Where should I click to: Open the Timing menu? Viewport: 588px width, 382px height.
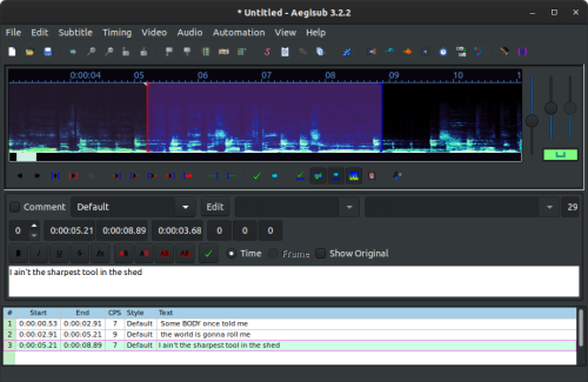[x=117, y=32]
